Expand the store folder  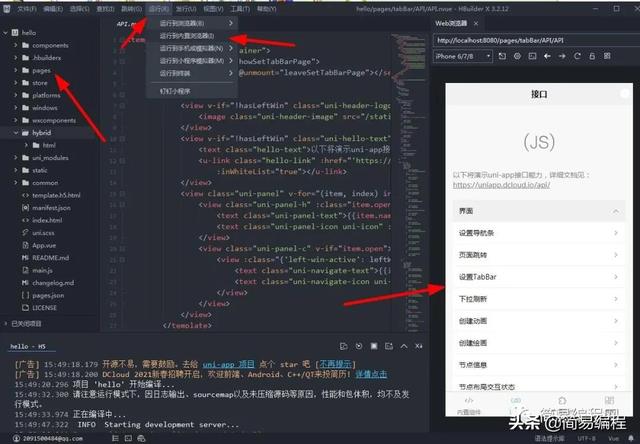(x=16, y=82)
